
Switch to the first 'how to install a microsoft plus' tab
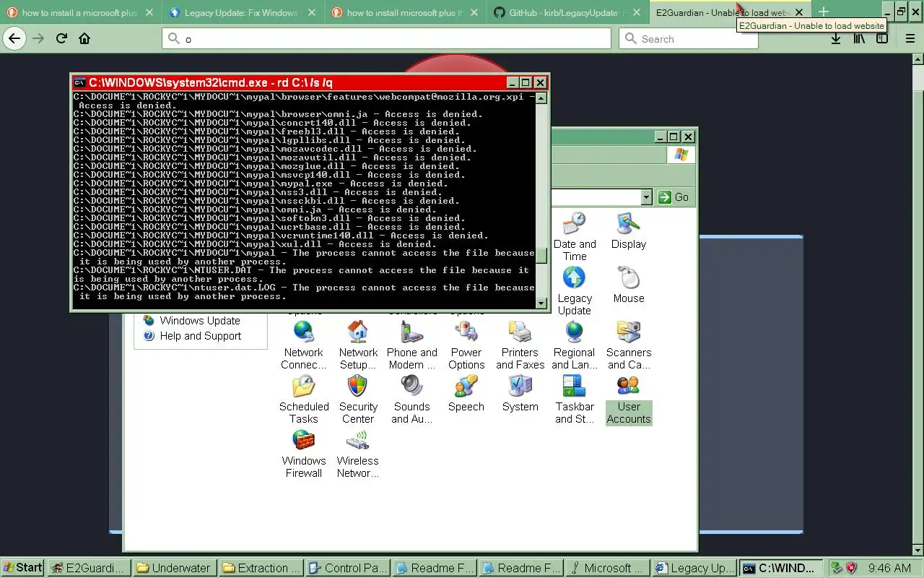[81, 12]
